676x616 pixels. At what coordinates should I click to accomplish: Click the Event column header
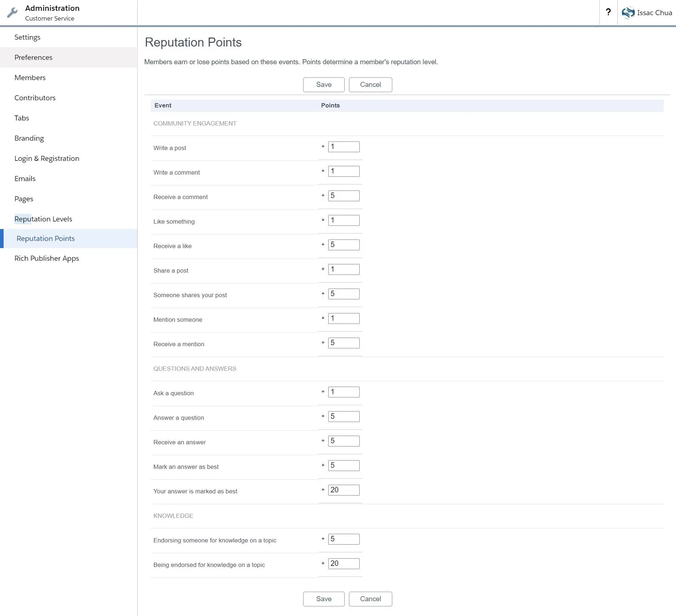pyautogui.click(x=163, y=105)
